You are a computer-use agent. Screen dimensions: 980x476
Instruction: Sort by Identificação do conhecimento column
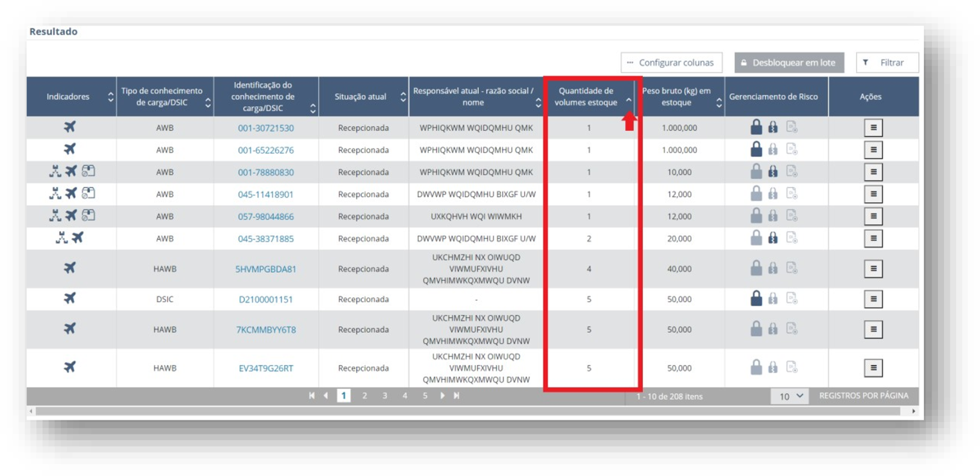click(313, 108)
